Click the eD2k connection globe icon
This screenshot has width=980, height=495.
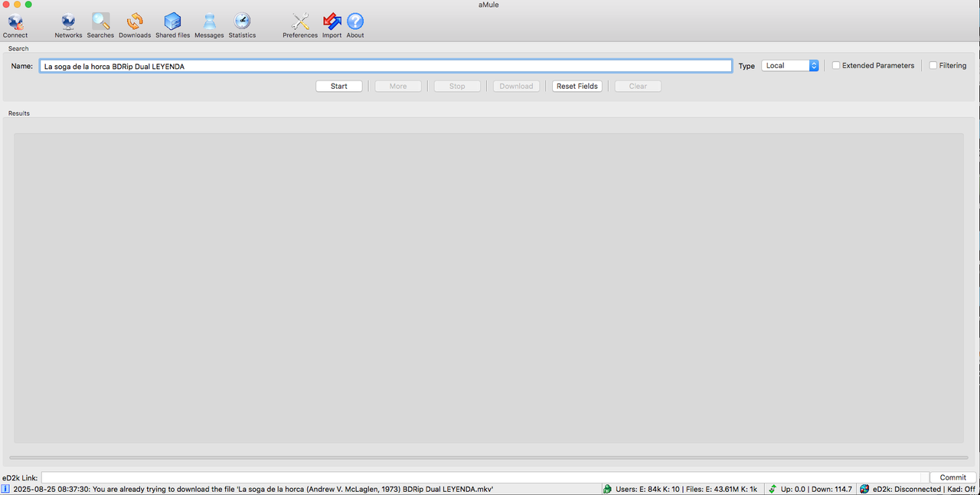(864, 489)
